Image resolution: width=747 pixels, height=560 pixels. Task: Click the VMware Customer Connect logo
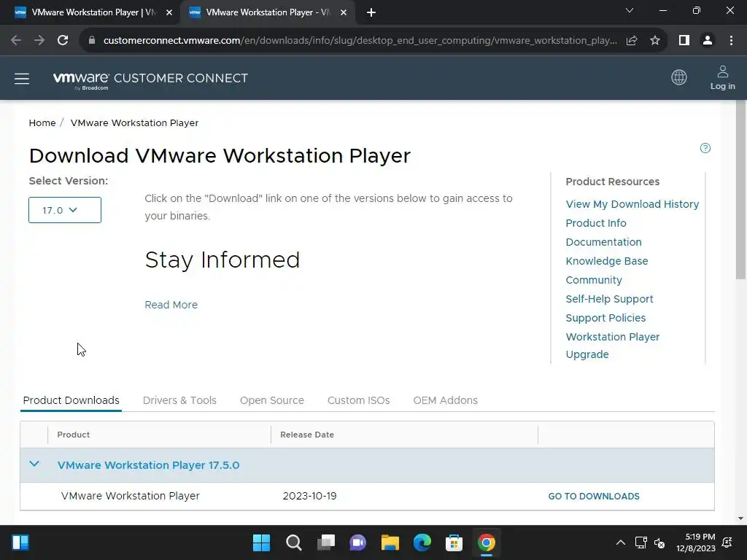pos(150,79)
